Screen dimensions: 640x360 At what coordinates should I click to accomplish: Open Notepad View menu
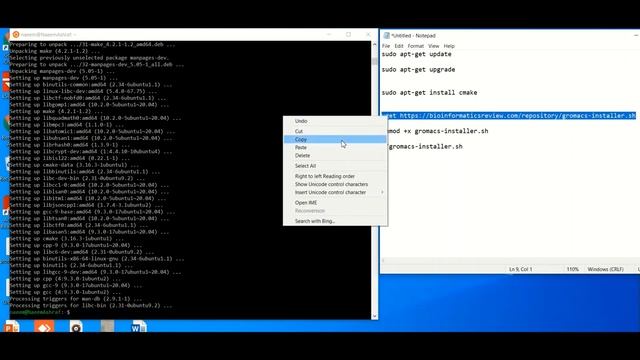pyautogui.click(x=433, y=46)
